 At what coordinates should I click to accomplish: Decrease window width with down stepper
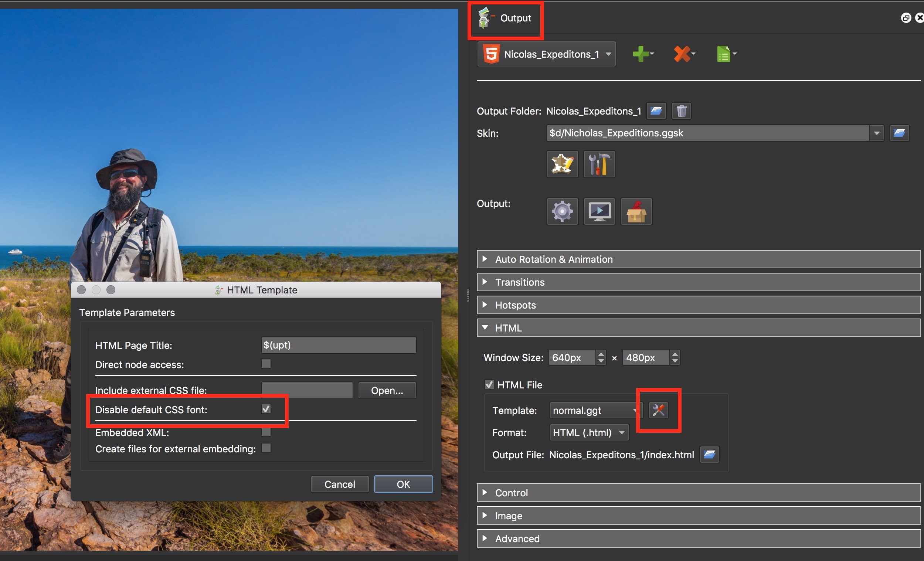[601, 361]
